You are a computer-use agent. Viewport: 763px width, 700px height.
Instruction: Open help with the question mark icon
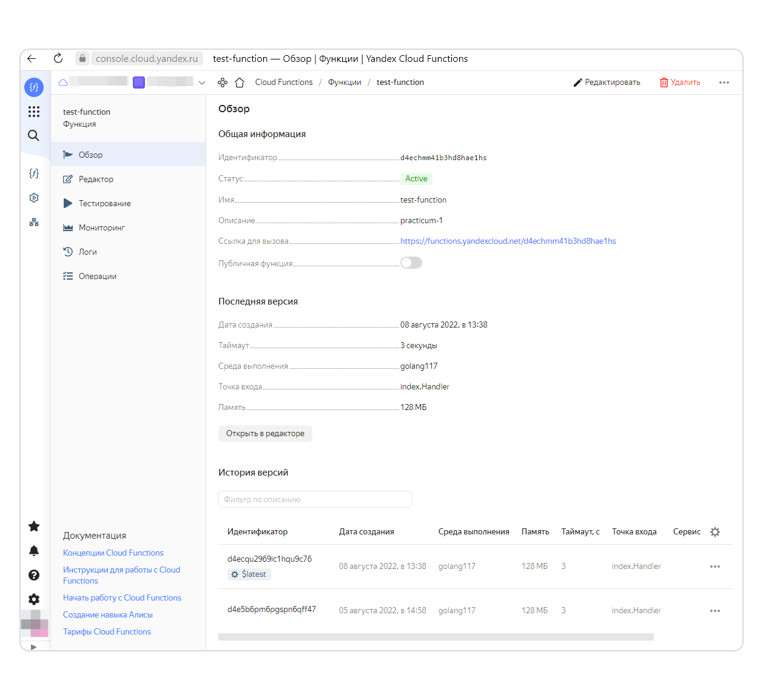[34, 575]
